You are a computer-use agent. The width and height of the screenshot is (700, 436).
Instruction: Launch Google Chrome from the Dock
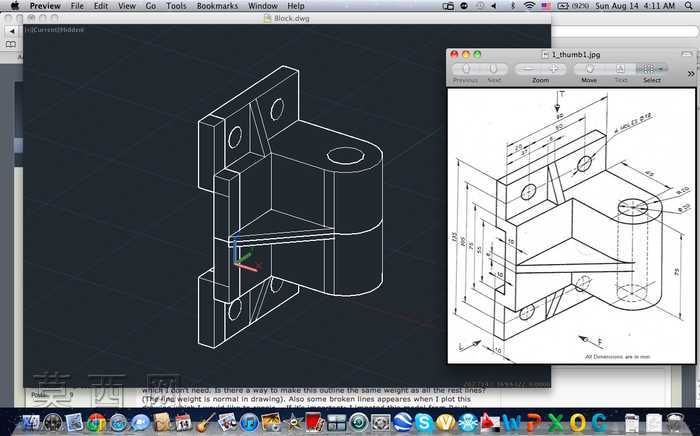click(x=96, y=422)
